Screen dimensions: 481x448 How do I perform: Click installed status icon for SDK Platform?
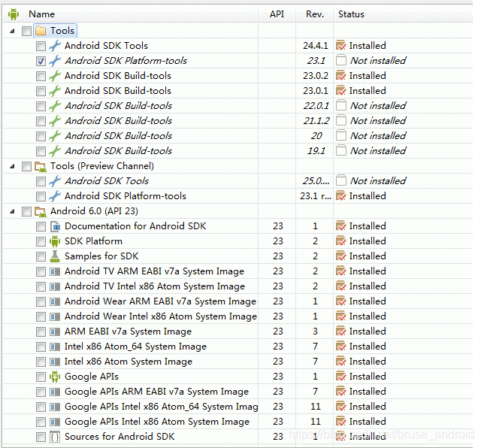[340, 241]
